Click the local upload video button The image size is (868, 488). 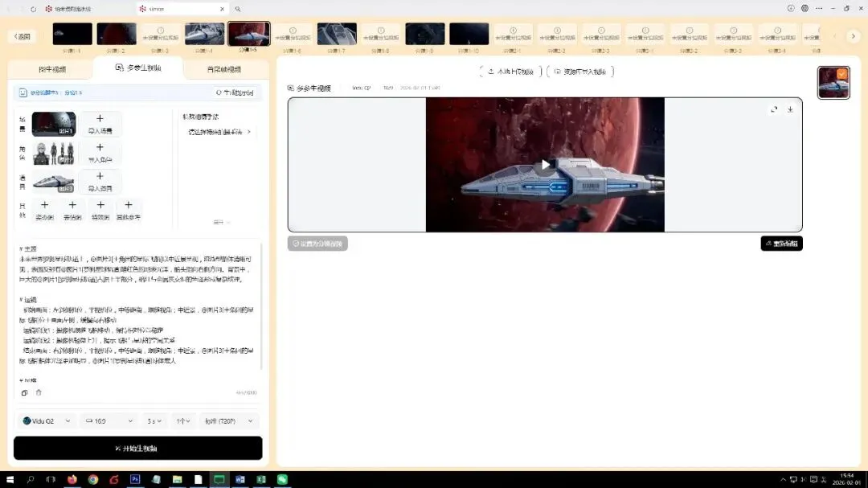pyautogui.click(x=510, y=72)
